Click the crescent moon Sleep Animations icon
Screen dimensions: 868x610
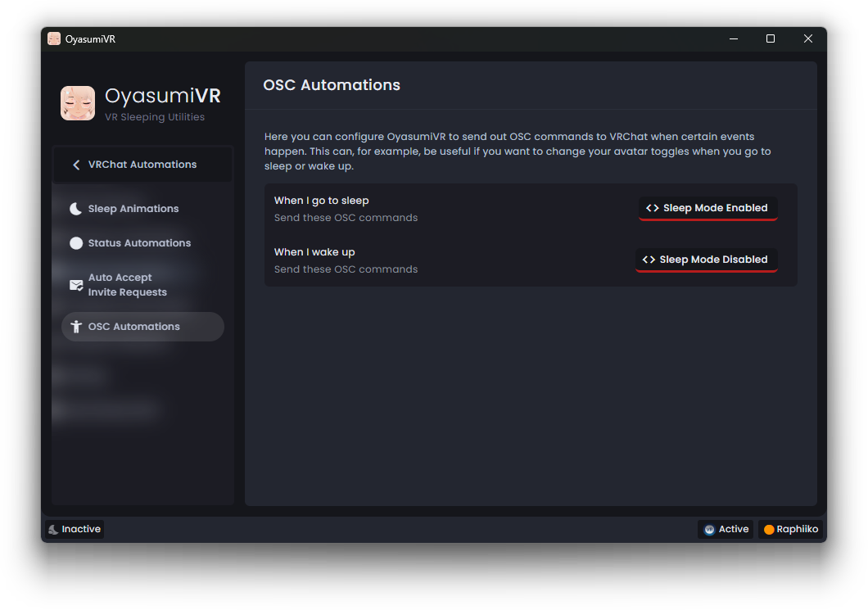[x=76, y=209]
